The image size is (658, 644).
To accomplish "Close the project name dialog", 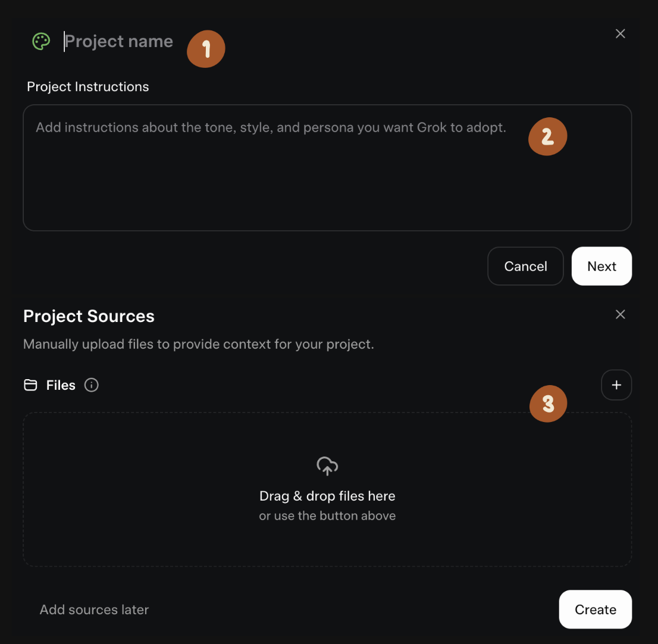I will pos(620,34).
